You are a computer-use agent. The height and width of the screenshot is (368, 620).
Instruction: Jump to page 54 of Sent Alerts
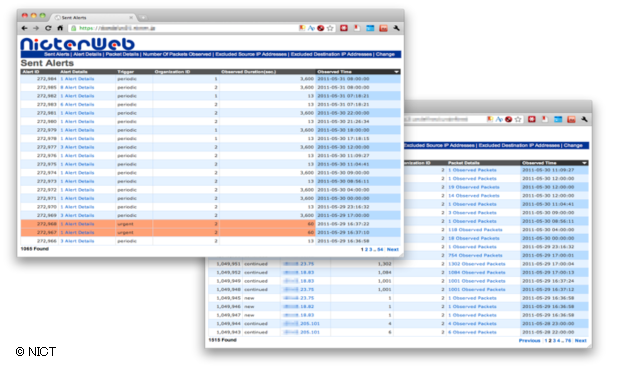pyautogui.click(x=380, y=249)
